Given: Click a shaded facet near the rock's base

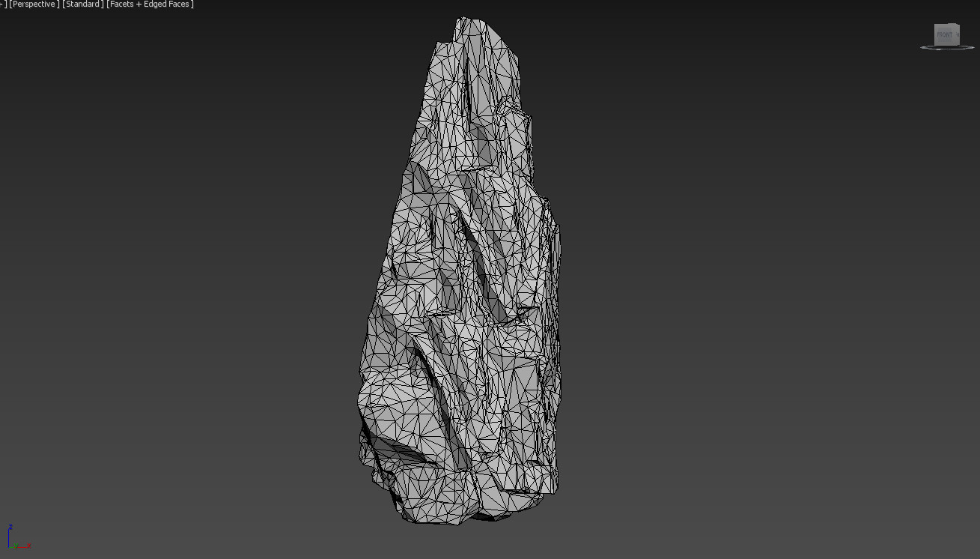Looking at the screenshot, I should click(449, 495).
